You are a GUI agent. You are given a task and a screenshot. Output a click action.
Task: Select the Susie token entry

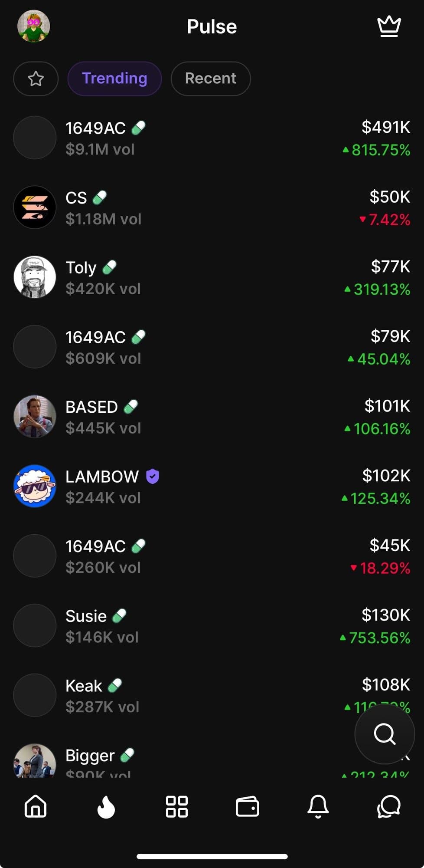tap(212, 626)
